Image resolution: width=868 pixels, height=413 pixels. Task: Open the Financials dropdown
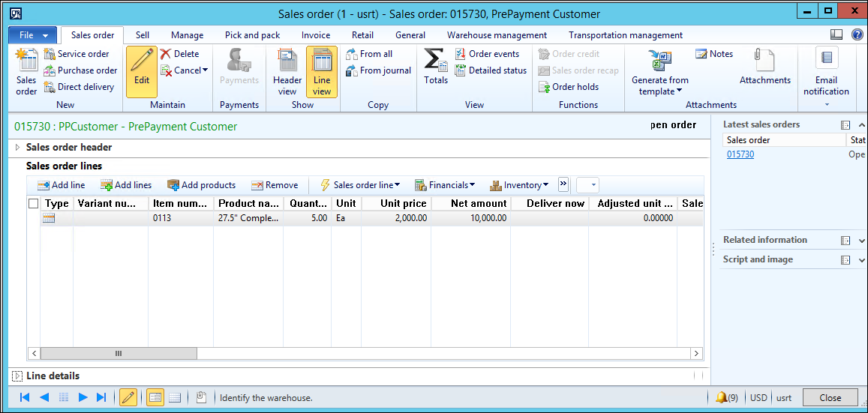[x=446, y=185]
